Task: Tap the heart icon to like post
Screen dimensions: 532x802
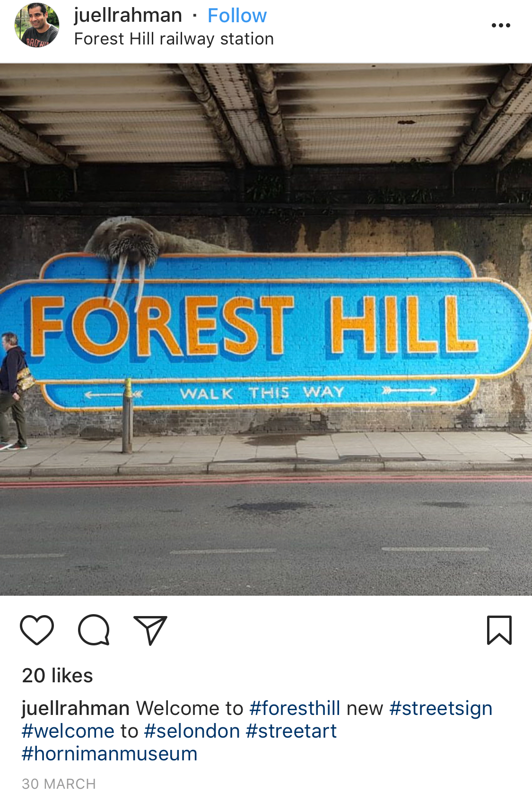Action: click(37, 630)
